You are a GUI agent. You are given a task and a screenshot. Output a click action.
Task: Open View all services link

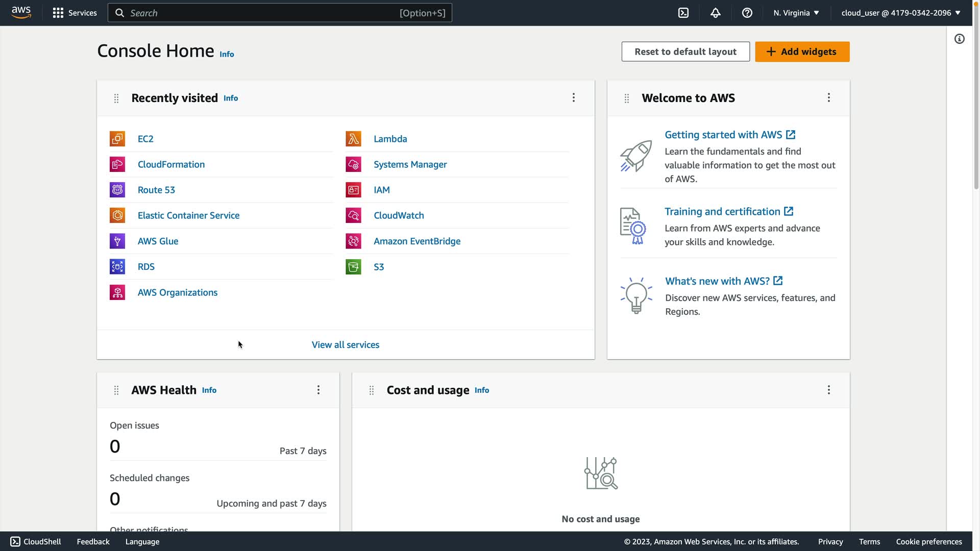pos(346,344)
